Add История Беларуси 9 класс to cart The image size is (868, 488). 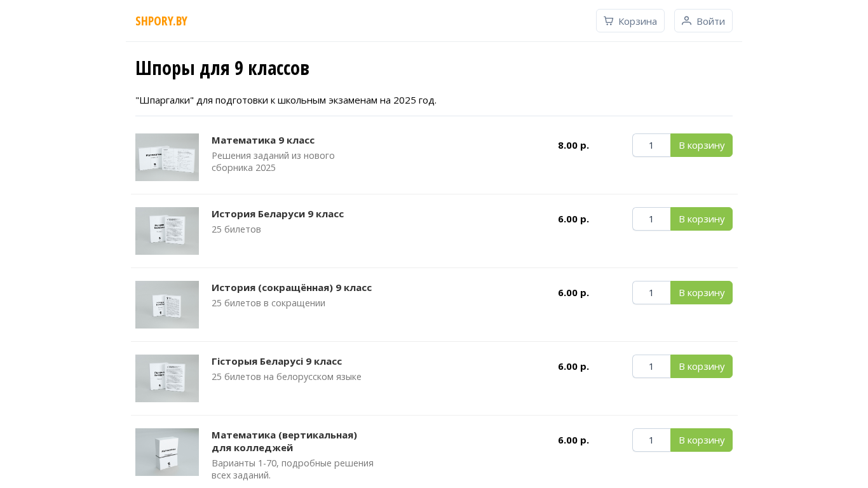[x=701, y=219]
